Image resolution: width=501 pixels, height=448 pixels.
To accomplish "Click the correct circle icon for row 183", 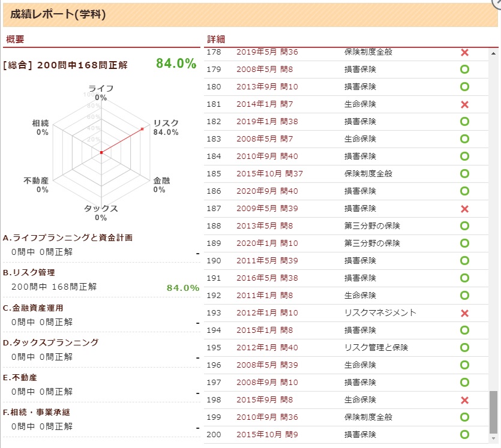I will (464, 139).
